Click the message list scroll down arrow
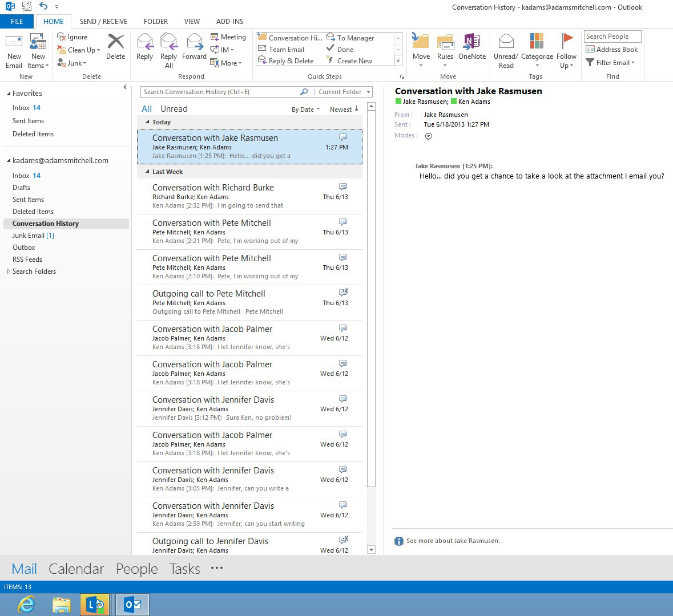 [372, 549]
